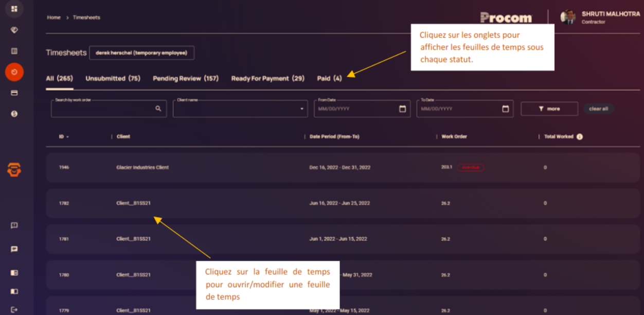Click the search magnifier in work order field

point(158,109)
